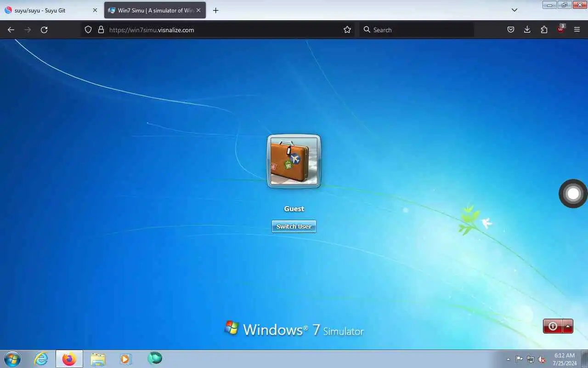Open the clock showing 6:12 AM

(565, 359)
